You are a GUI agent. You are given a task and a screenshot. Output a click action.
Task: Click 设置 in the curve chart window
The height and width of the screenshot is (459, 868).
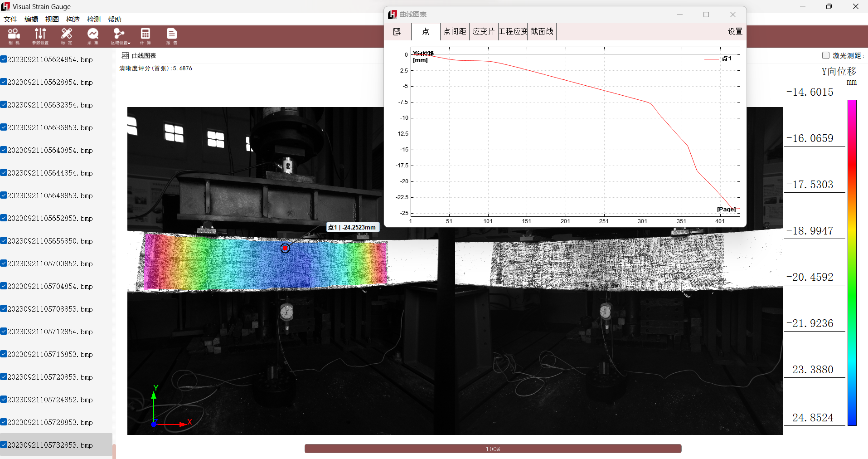[735, 31]
